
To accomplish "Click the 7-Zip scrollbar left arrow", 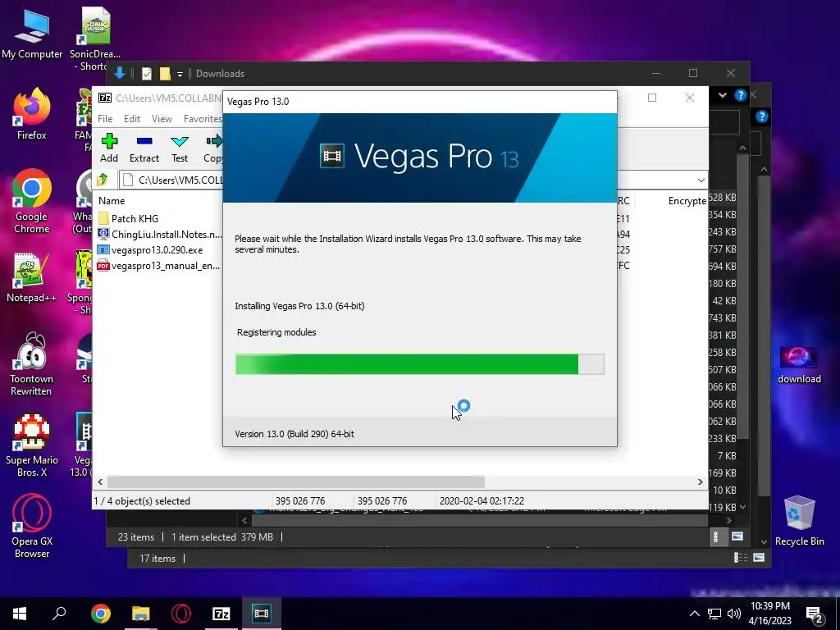I will pos(100,482).
